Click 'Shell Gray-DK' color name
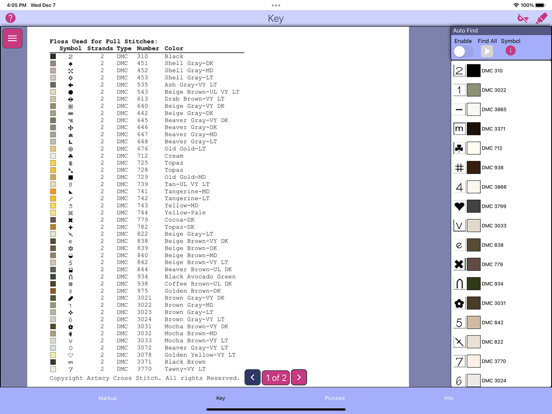 189,63
